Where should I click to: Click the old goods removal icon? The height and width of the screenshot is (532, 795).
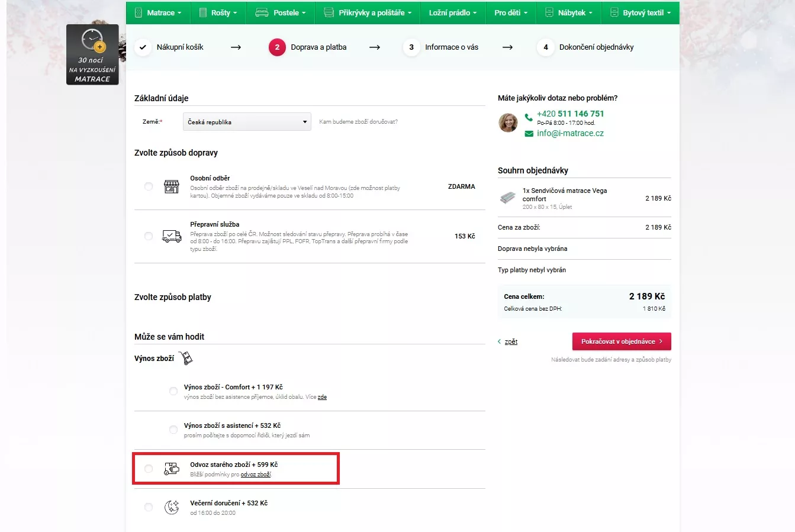[x=172, y=469]
